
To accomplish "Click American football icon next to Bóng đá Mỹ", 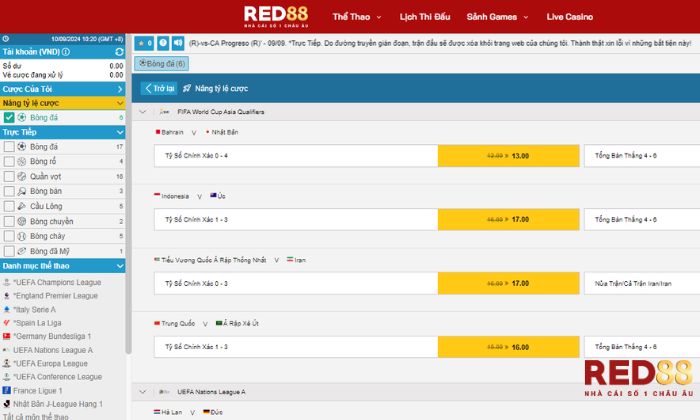I will point(21,251).
